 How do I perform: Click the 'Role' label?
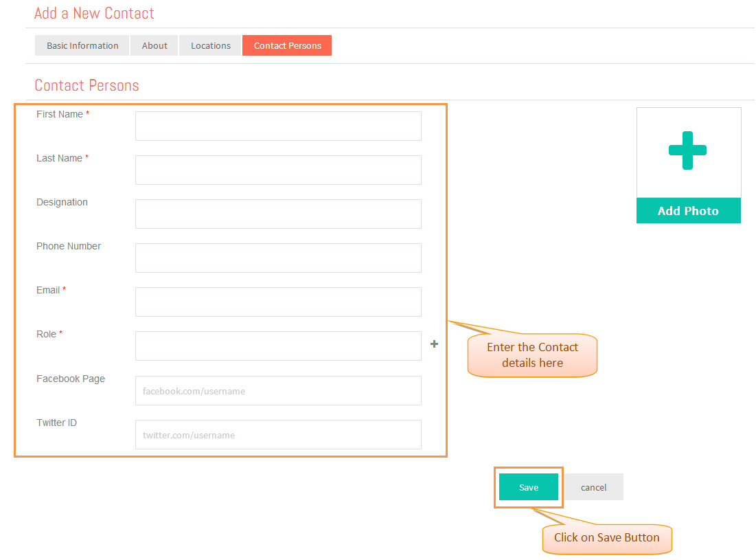46,334
